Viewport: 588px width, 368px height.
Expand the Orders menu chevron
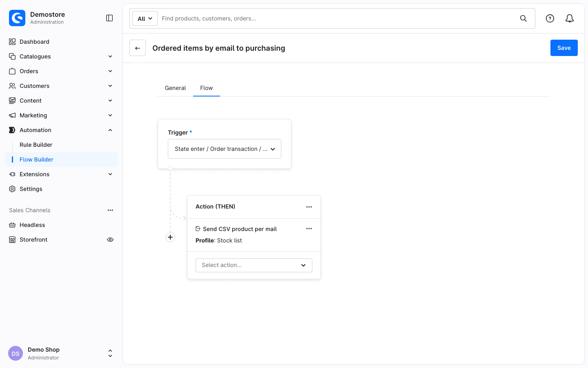click(x=110, y=71)
